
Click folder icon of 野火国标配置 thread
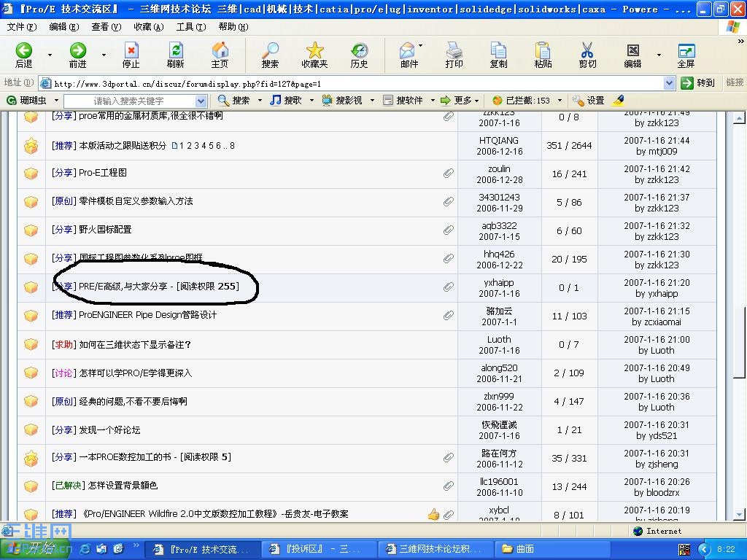(x=31, y=230)
